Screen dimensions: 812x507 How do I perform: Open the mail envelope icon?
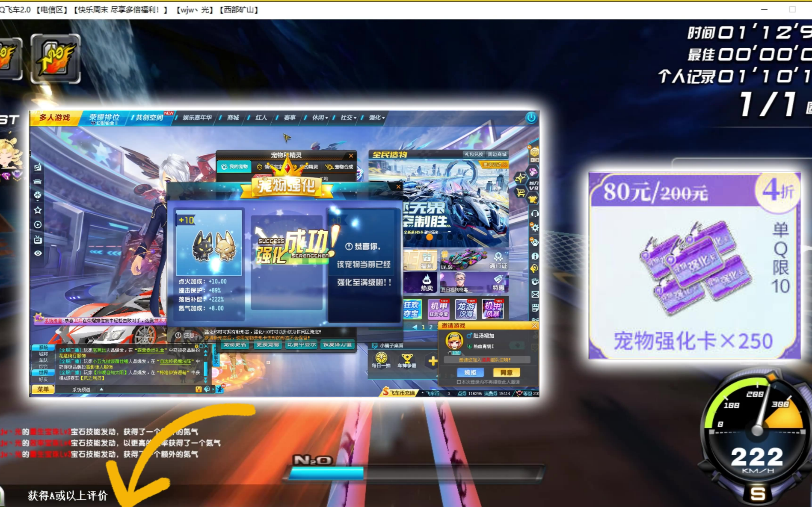coord(535,295)
